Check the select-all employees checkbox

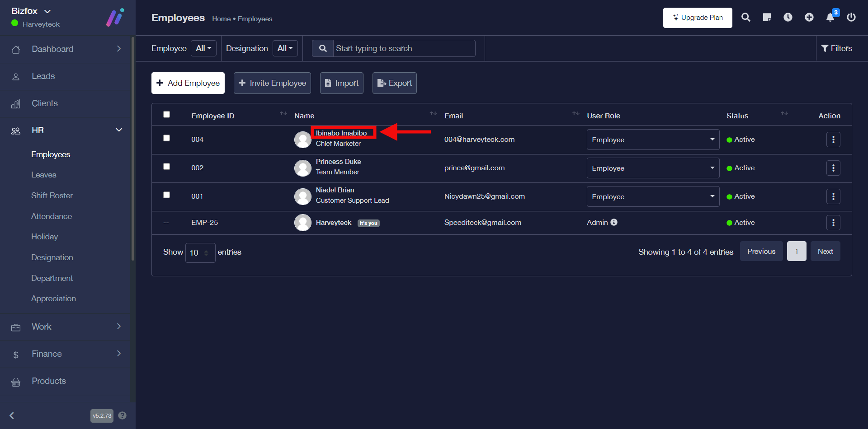click(166, 115)
